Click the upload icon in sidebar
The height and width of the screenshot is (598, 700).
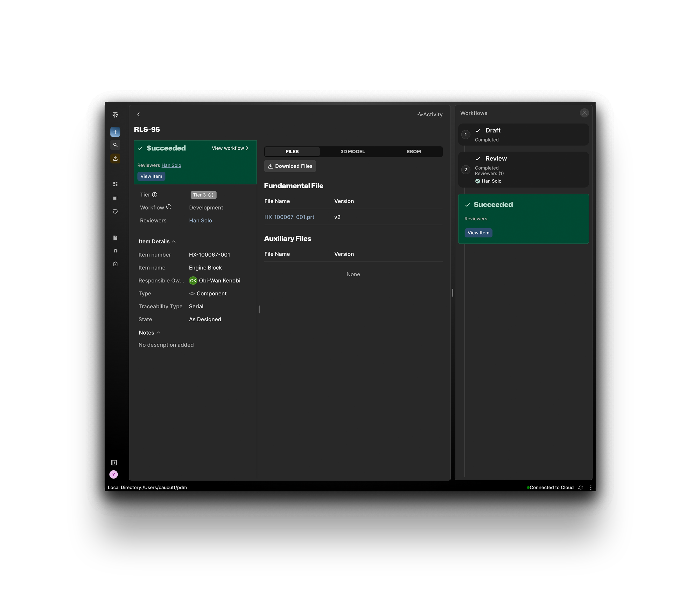(x=115, y=158)
